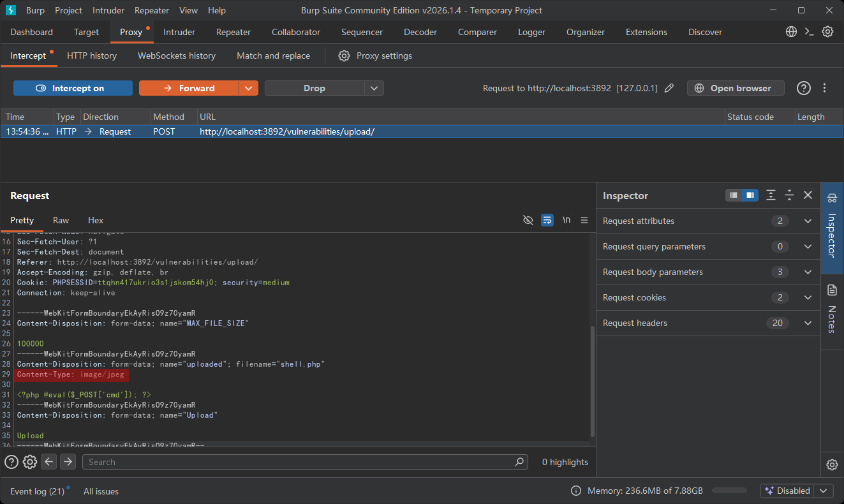Expand the Request headers section
Viewport: 844px width, 504px height.
tap(708, 323)
